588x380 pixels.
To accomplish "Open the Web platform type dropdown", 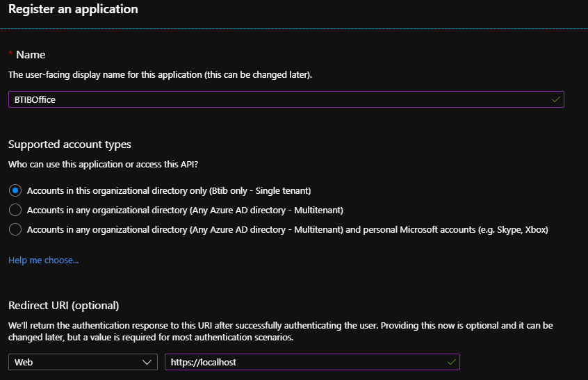I will [83, 362].
